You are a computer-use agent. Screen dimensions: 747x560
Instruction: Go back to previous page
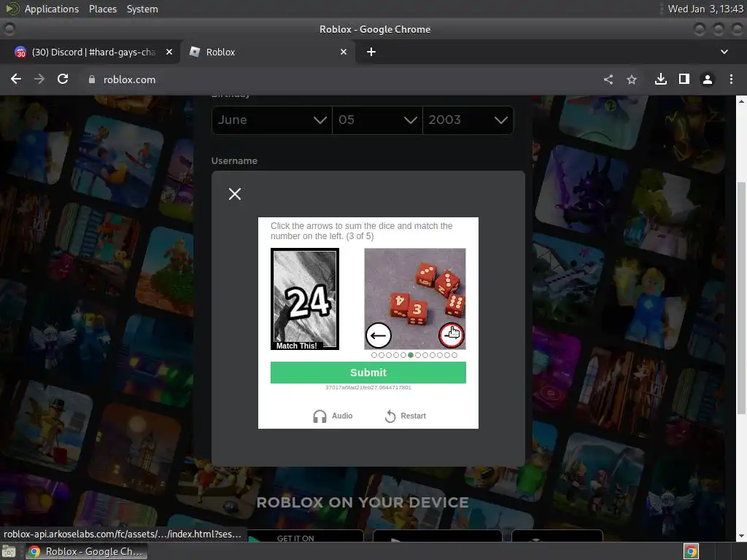pyautogui.click(x=16, y=79)
